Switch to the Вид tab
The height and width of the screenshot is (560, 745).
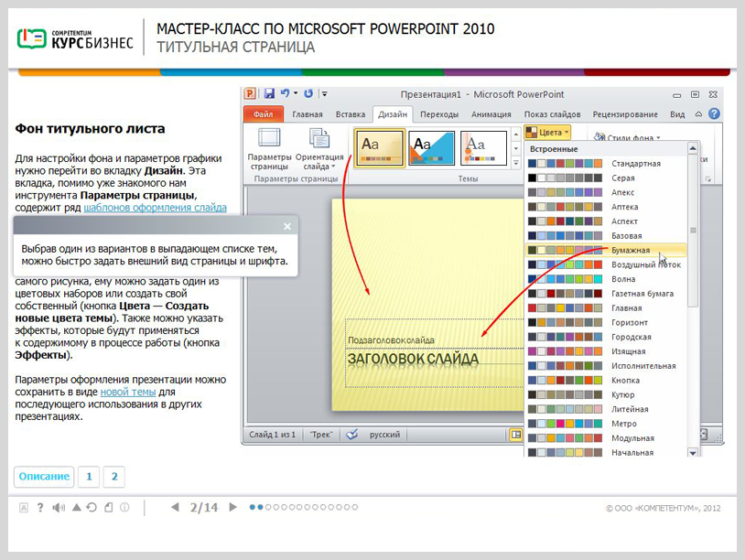[677, 114]
